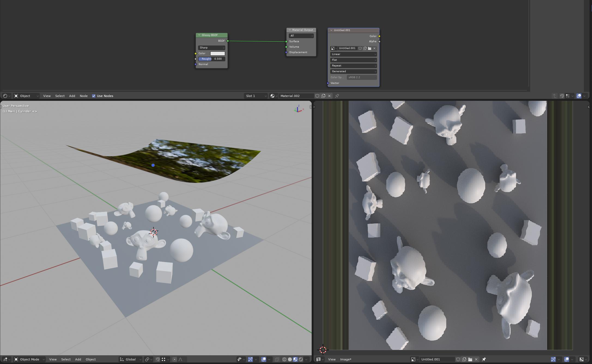
Task: Pin the image in the image editor
Action: [484, 359]
